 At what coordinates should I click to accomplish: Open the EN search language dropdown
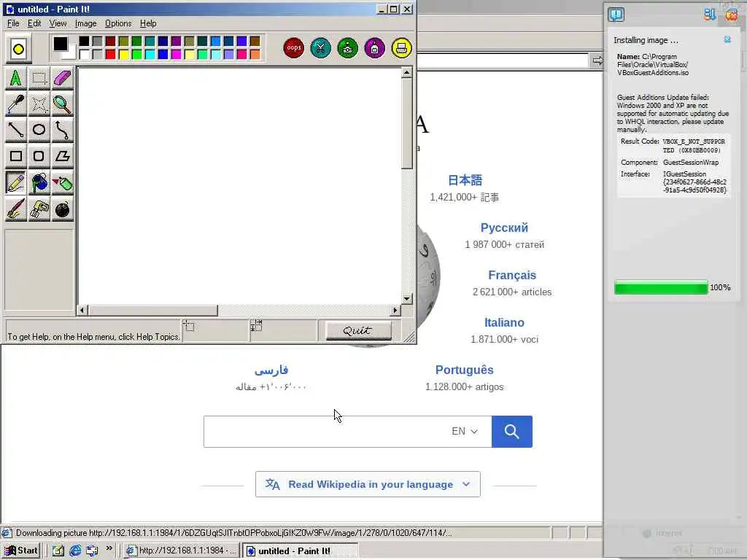pos(465,431)
